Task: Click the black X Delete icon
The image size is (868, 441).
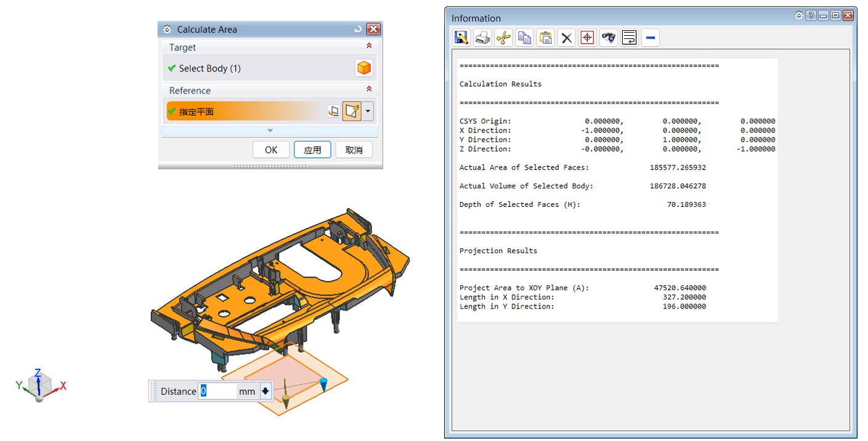Action: coord(567,38)
